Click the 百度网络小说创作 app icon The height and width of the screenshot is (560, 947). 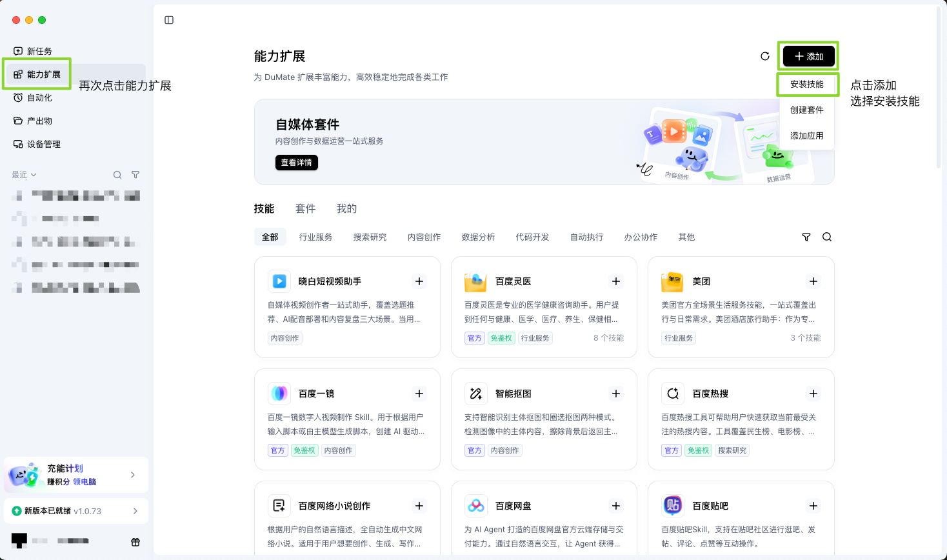(279, 506)
